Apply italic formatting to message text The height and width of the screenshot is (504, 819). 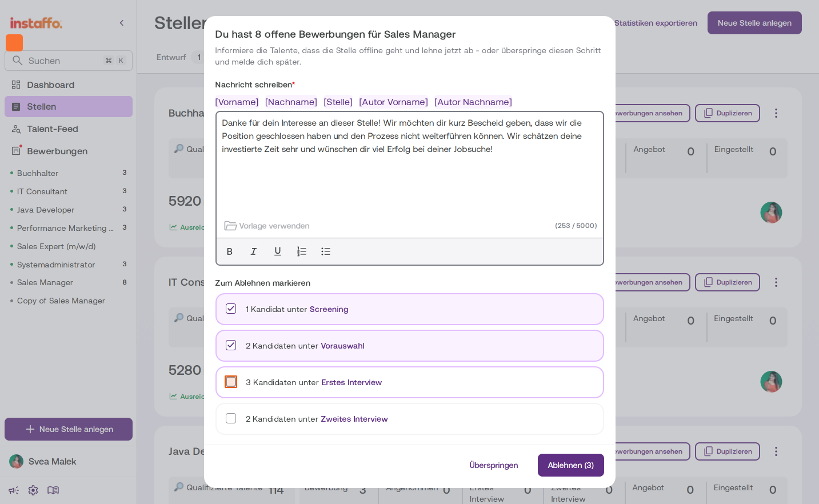(254, 251)
